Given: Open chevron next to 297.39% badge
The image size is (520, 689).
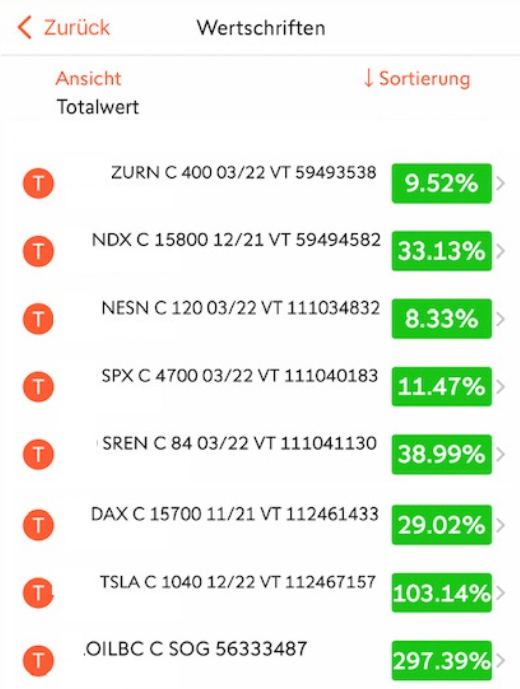Looking at the screenshot, I should coord(500,660).
